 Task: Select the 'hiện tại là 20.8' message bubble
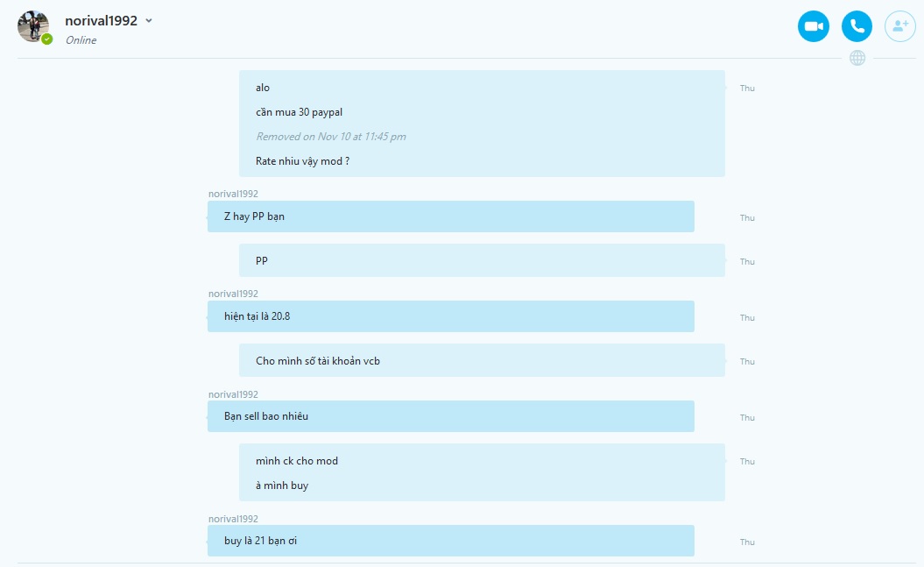click(451, 316)
